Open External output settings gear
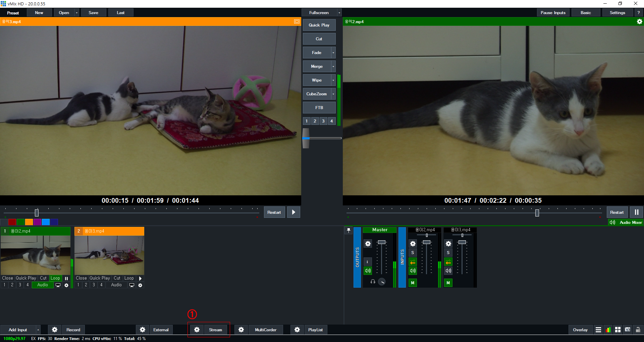 (x=143, y=330)
